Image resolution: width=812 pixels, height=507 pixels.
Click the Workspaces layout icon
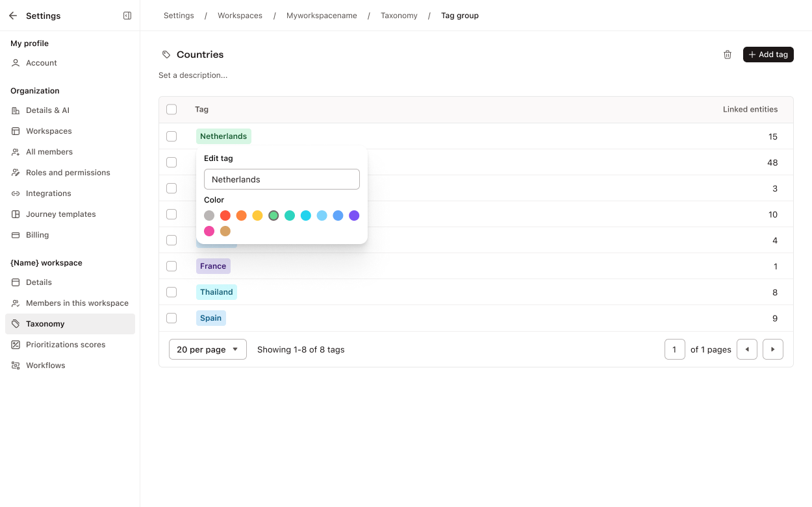pyautogui.click(x=16, y=131)
